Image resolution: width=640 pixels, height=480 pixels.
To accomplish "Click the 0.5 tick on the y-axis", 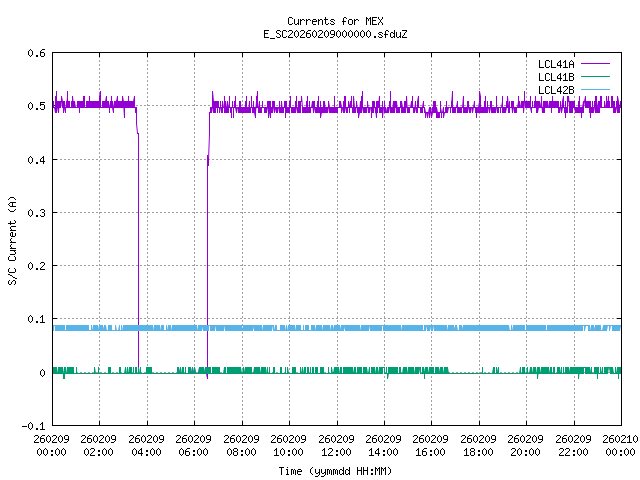I will click(x=35, y=107).
